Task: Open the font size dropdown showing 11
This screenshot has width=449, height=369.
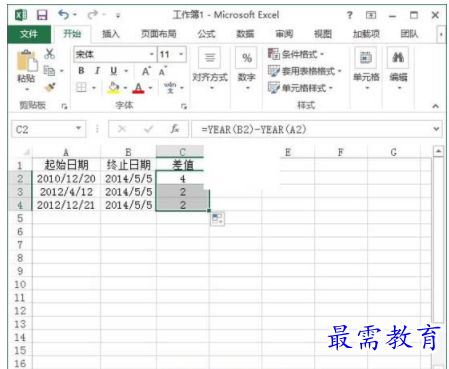Action: pos(181,54)
